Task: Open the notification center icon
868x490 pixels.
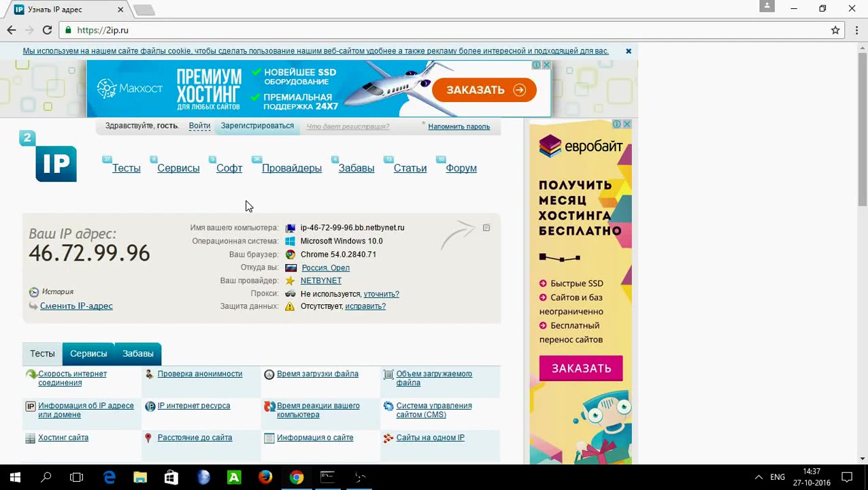Action: pyautogui.click(x=847, y=477)
